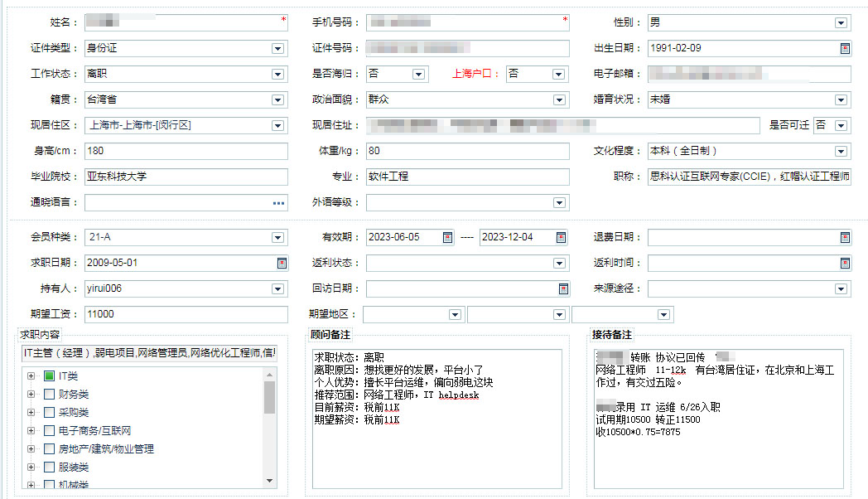868x499 pixels.
Task: Expand the 采购类 tree node
Action: coord(31,413)
